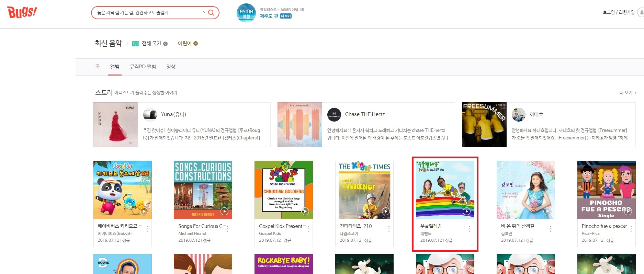This screenshot has width=644, height=274.
Task: Click the 더 보기 button beside 제주도 편
Action: click(286, 16)
